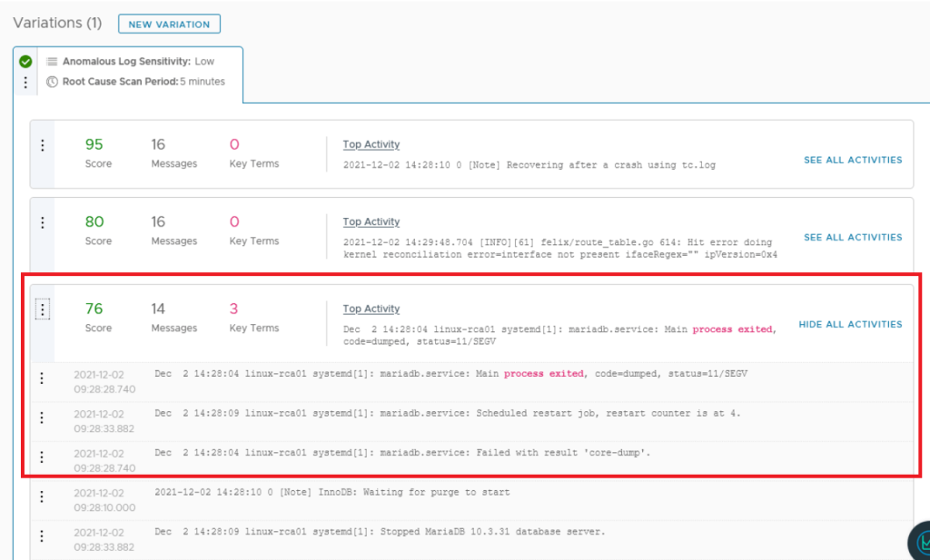The image size is (930, 560).
Task: Open the Top Activity link on the score 76 row
Action: tap(371, 309)
